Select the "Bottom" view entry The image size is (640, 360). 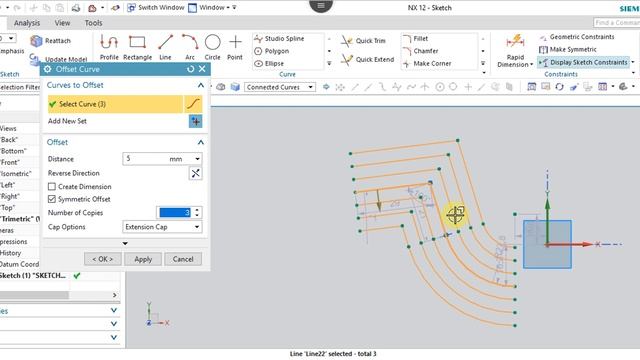(13, 151)
